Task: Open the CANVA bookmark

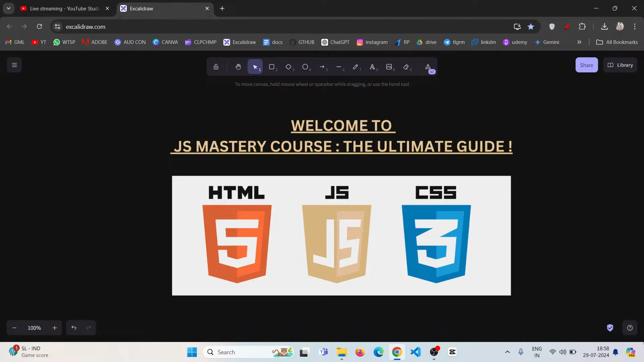Action: pyautogui.click(x=165, y=42)
